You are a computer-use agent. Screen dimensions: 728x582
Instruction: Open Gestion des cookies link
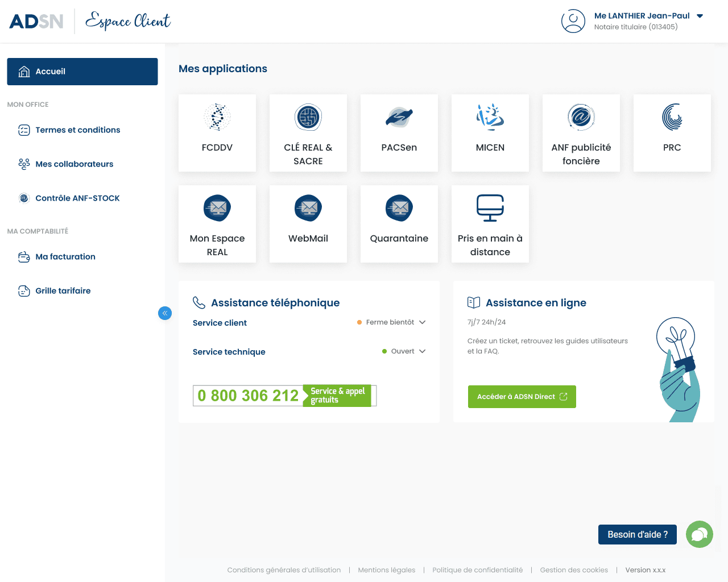pyautogui.click(x=574, y=570)
